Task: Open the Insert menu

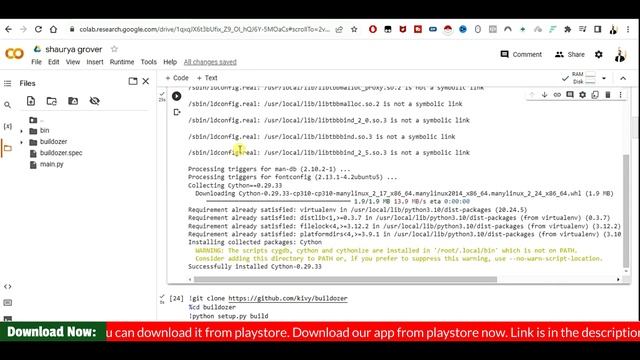Action: click(95, 62)
